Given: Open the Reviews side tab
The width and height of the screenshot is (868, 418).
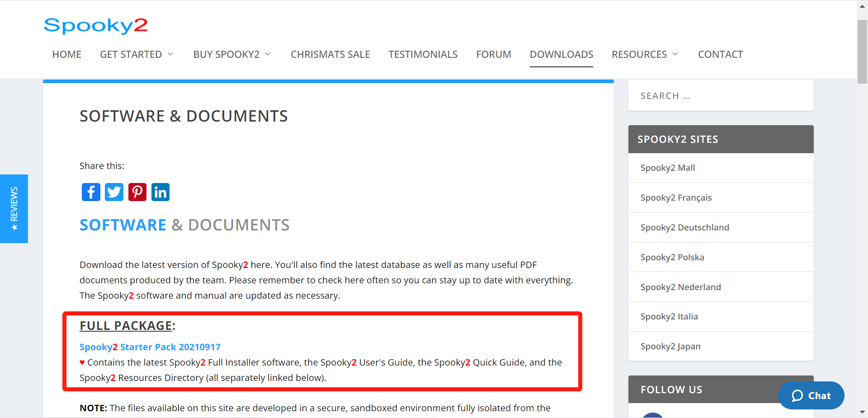Looking at the screenshot, I should (14, 209).
